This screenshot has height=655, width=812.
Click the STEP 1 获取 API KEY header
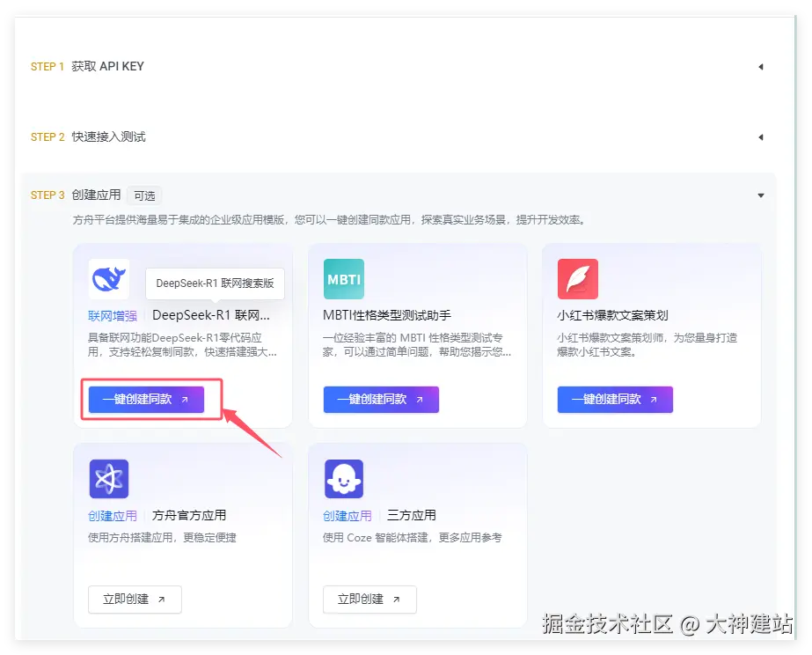pyautogui.click(x=88, y=66)
